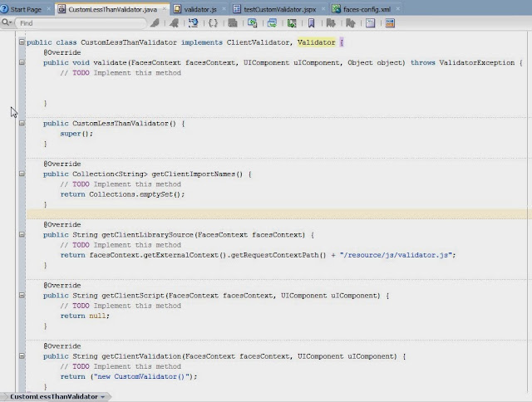Click the first toolbar icon after the Find box
The height and width of the screenshot is (402, 532).
[x=155, y=23]
